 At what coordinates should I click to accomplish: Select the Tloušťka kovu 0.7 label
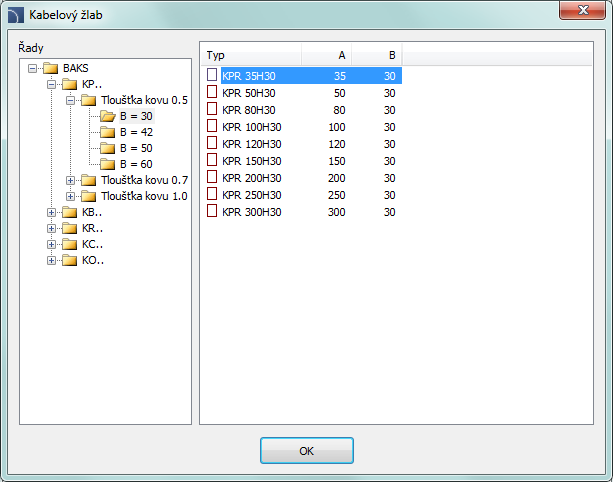(145, 180)
